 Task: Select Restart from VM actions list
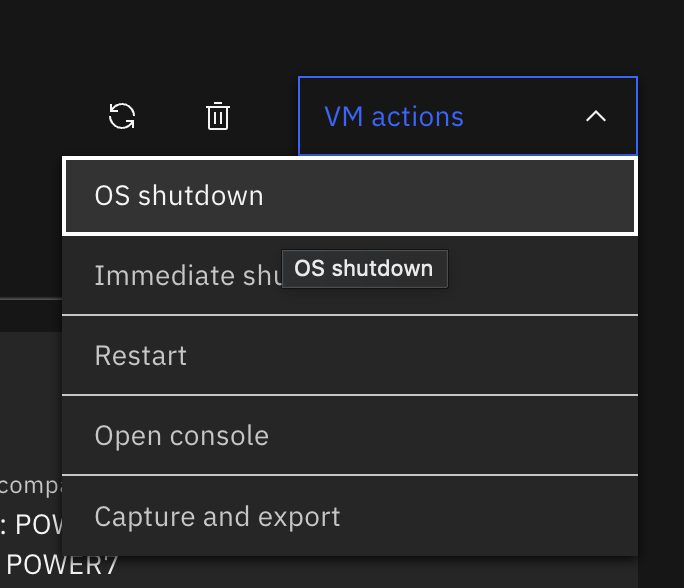(350, 356)
